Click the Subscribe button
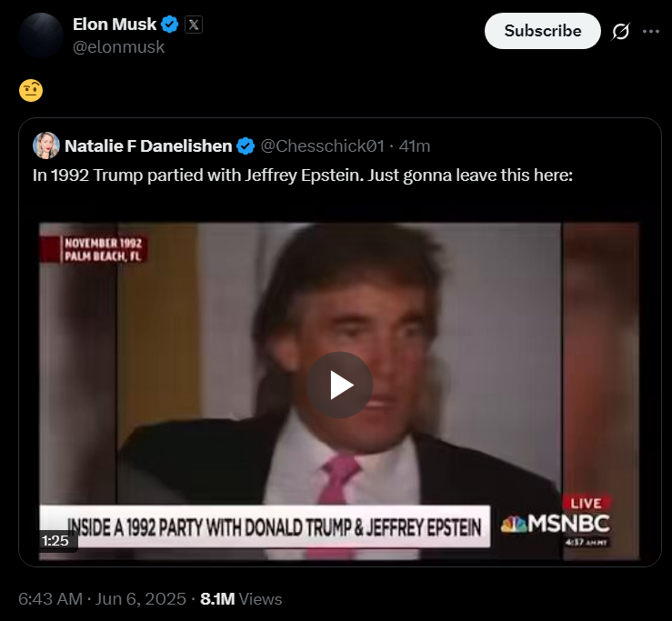This screenshot has width=672, height=621. click(543, 31)
